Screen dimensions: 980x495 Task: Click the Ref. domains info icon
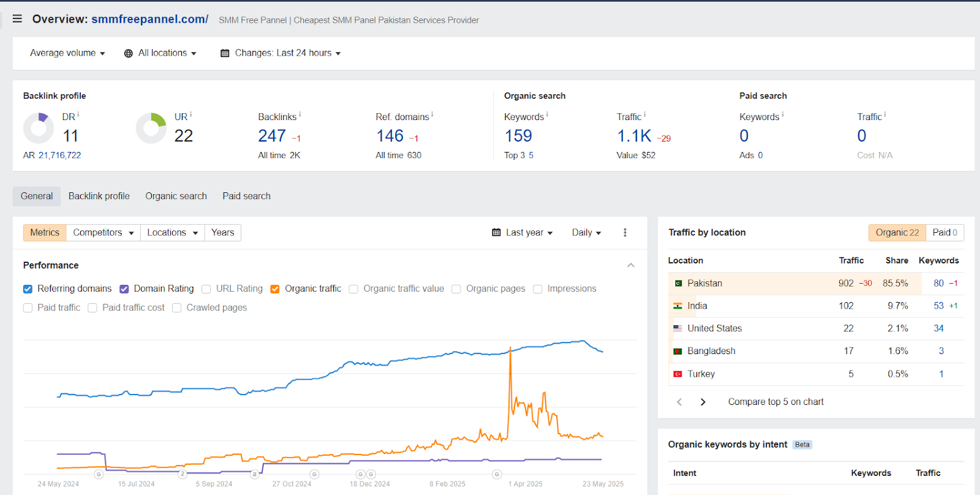(x=432, y=115)
